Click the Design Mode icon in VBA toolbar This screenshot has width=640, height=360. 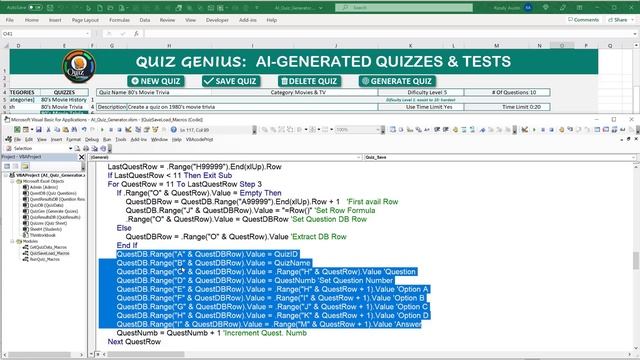coord(128,129)
